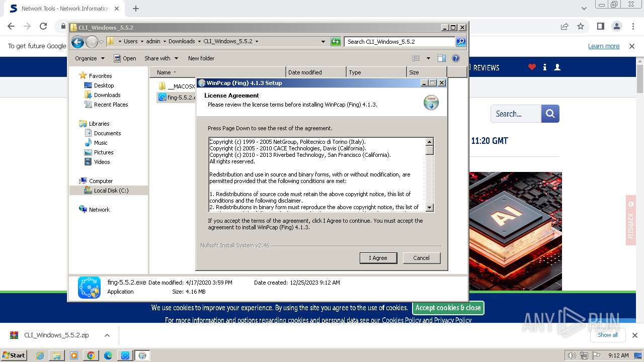
Task: Click the Chrome tab search chevron
Action: tap(584, 9)
